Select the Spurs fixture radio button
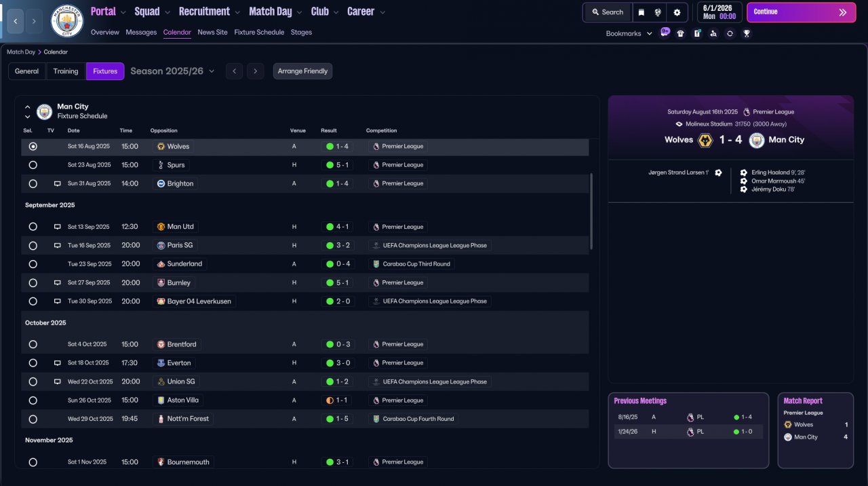Screen dimensions: 868x486 click(x=33, y=165)
